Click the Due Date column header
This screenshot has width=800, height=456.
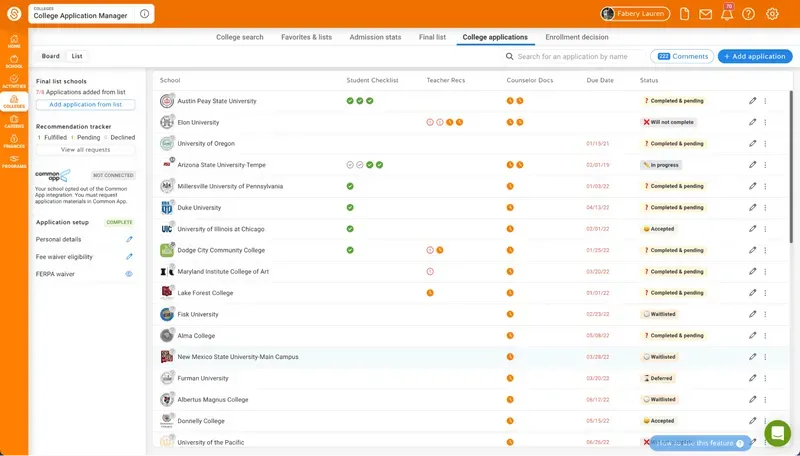600,80
